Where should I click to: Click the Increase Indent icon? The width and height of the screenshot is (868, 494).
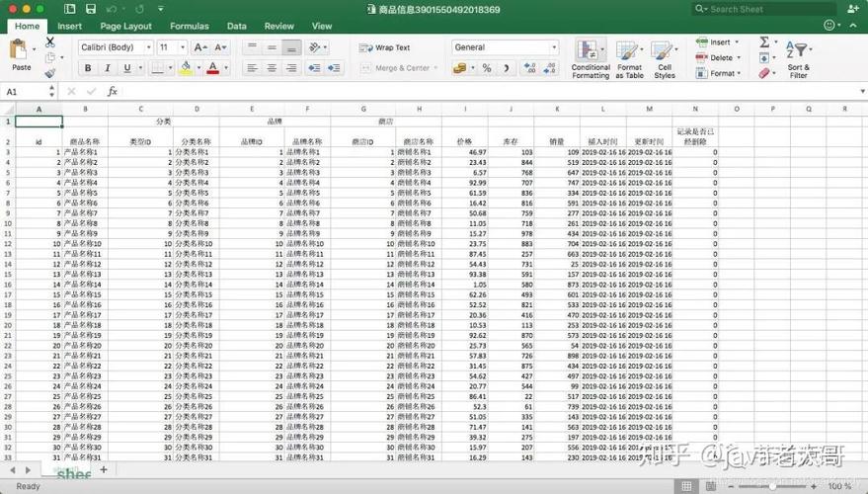335,68
